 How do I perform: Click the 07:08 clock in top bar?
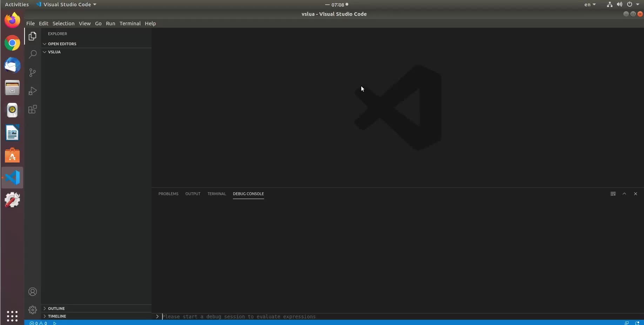[x=338, y=5]
